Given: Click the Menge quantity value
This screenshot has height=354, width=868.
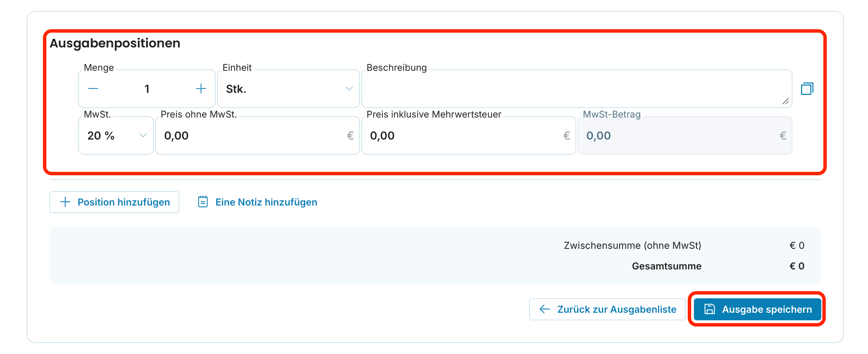Looking at the screenshot, I should tap(147, 89).
